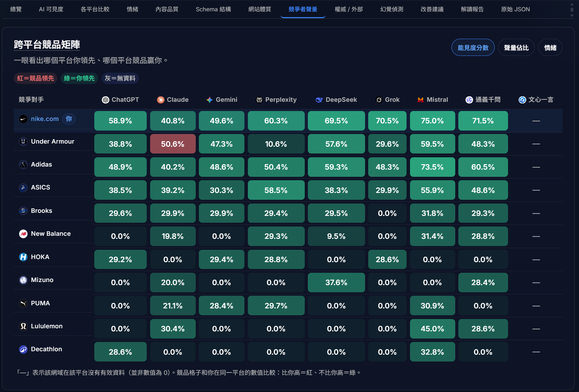This screenshot has height=392, width=579.
Task: Click the 跨平台競品矩陣 heading
Action: pos(47,45)
